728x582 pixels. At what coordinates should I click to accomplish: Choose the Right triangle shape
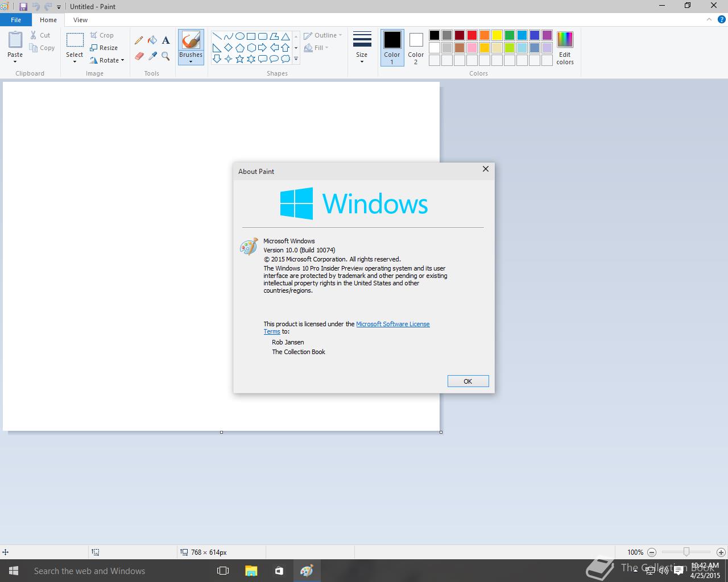coord(217,48)
